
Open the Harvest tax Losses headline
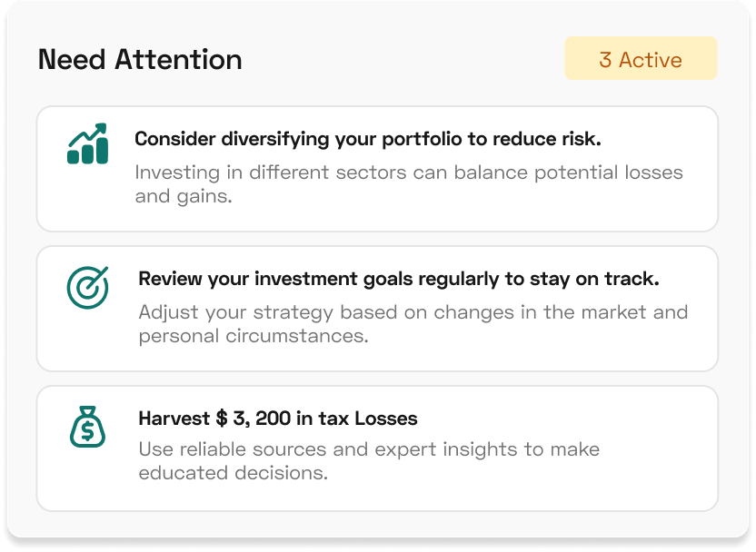pos(278,419)
